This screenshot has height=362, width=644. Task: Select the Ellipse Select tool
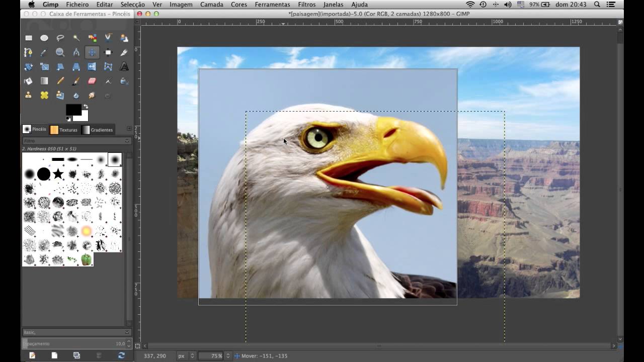tap(44, 38)
